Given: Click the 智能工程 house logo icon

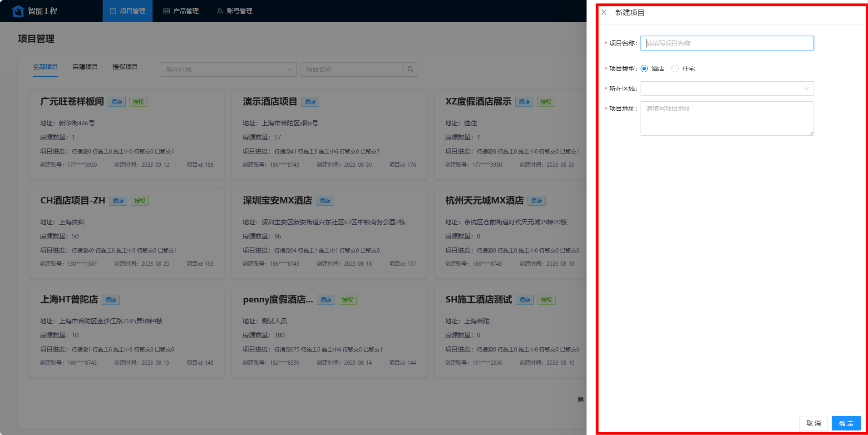Looking at the screenshot, I should 18,11.
